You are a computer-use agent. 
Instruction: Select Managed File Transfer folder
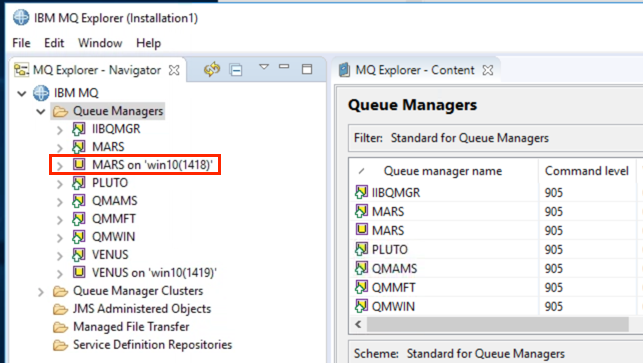[131, 327]
